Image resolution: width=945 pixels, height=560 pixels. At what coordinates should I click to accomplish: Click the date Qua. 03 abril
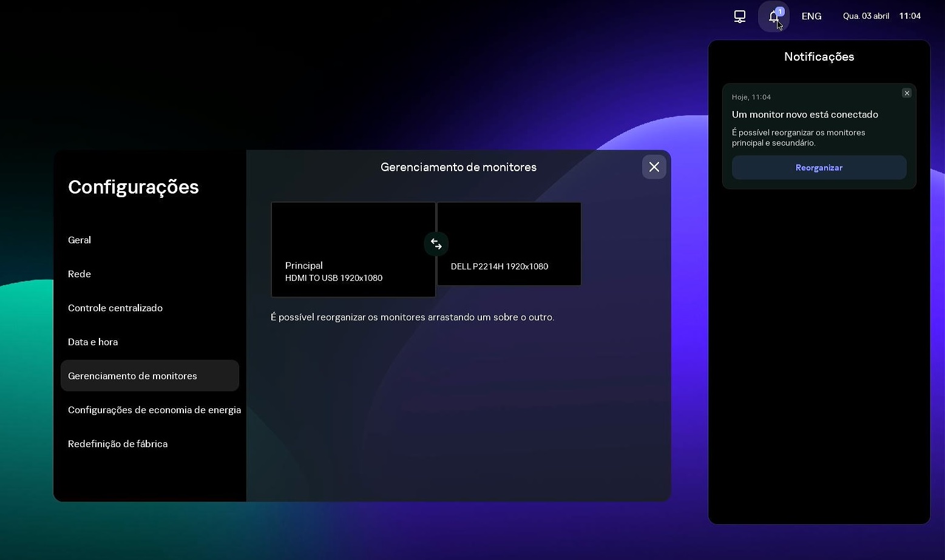pyautogui.click(x=866, y=16)
